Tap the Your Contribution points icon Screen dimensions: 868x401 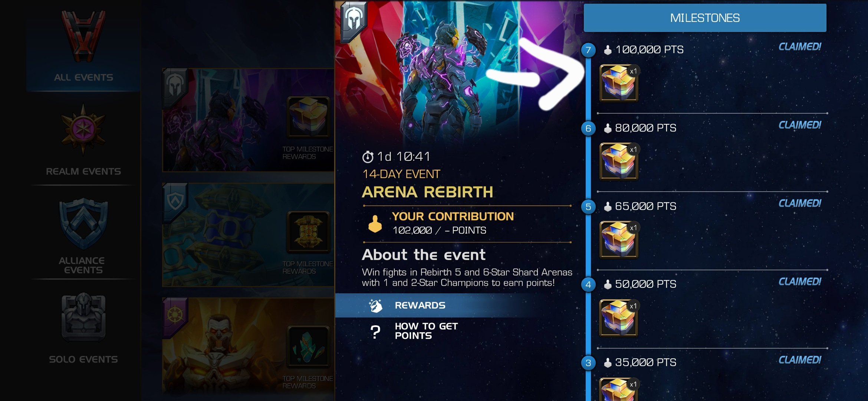coord(375,224)
